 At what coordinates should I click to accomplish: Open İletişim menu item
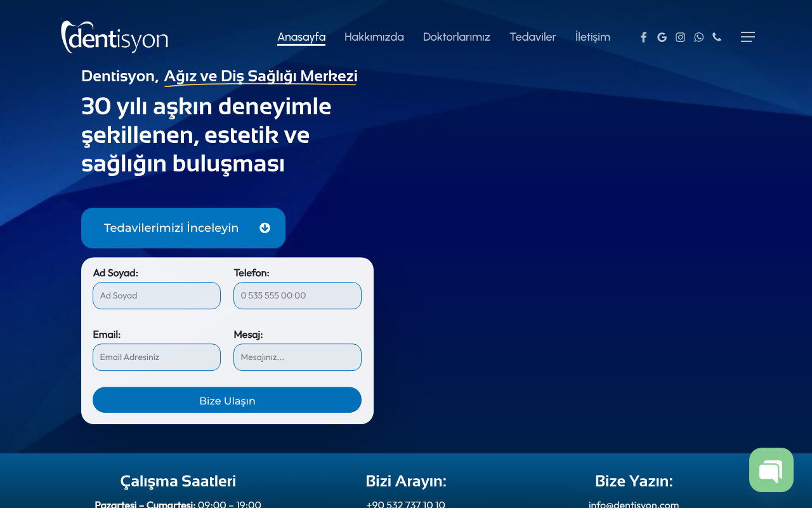click(x=593, y=37)
